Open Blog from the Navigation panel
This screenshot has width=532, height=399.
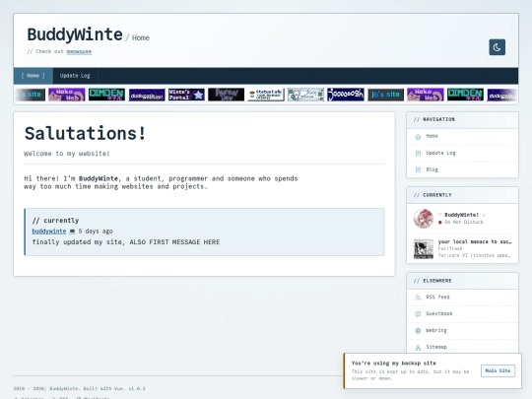tap(462, 169)
